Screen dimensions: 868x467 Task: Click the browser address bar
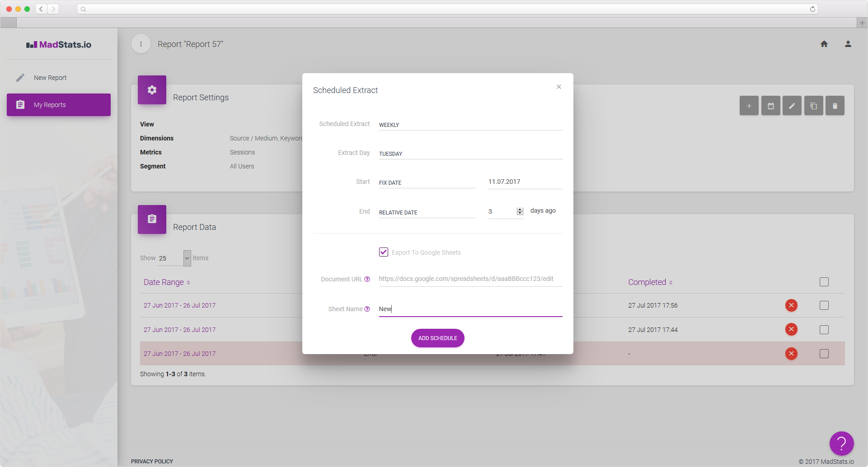pyautogui.click(x=447, y=9)
